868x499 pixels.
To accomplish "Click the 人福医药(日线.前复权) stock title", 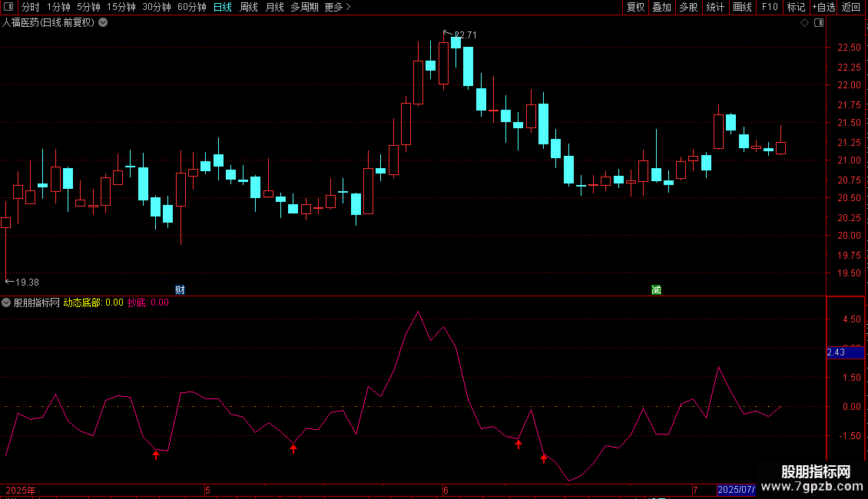I will point(48,23).
